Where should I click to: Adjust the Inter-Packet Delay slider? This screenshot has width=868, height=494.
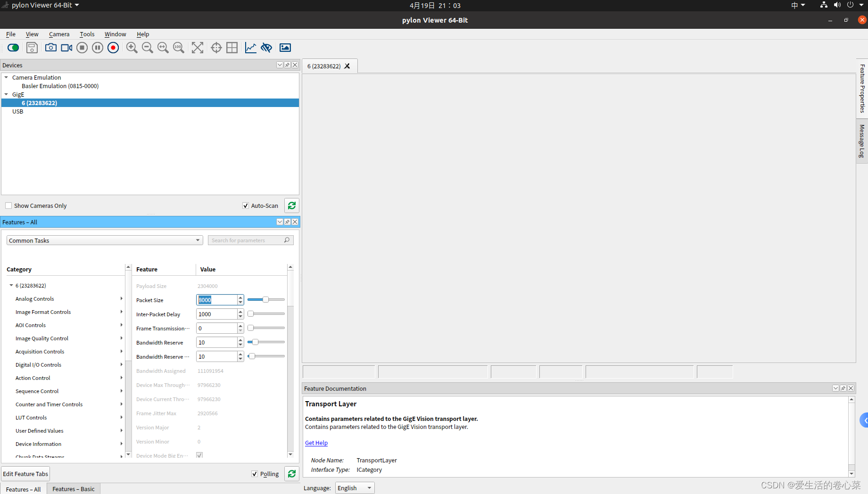[x=266, y=314]
